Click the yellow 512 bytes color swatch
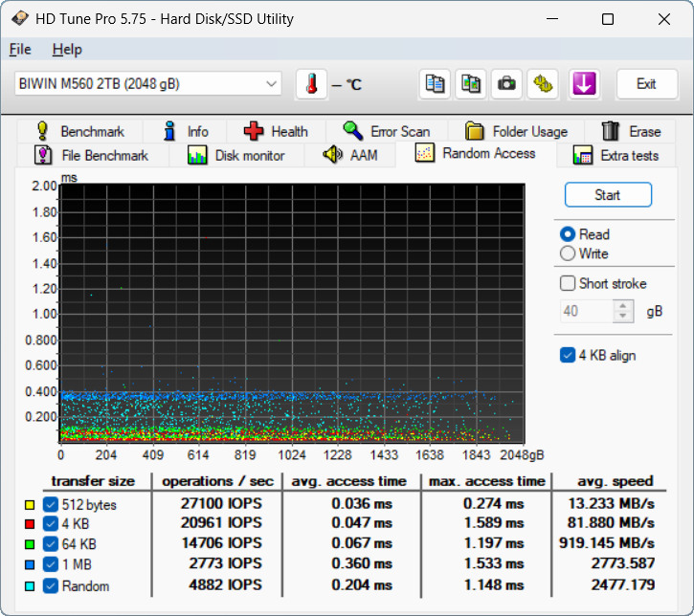 click(30, 505)
